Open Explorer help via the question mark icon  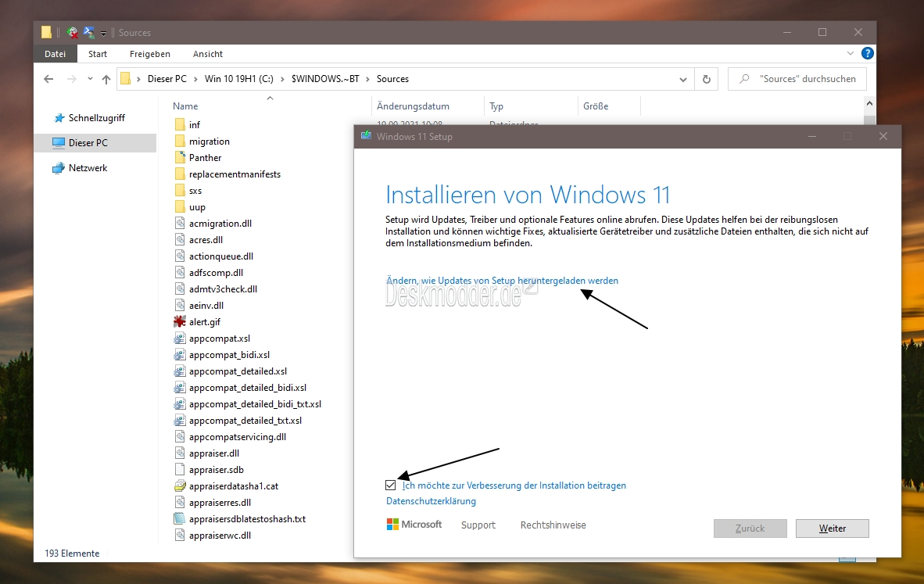(868, 54)
